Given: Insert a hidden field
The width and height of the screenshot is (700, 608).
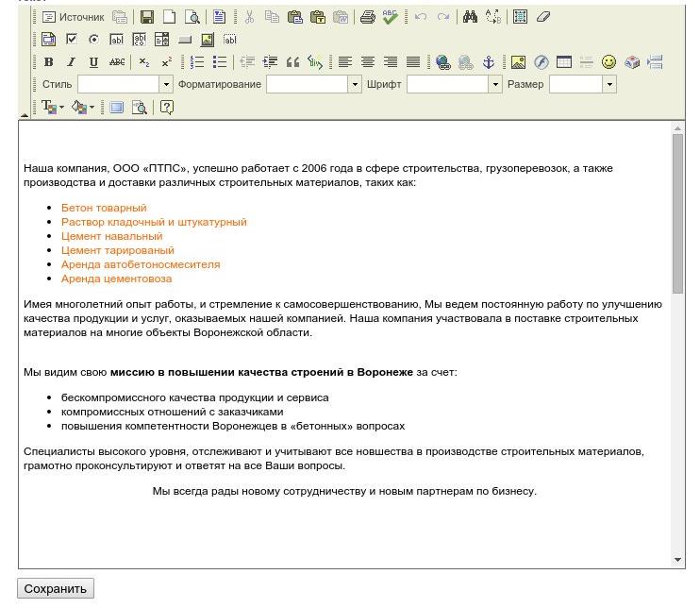Looking at the screenshot, I should (x=229, y=40).
